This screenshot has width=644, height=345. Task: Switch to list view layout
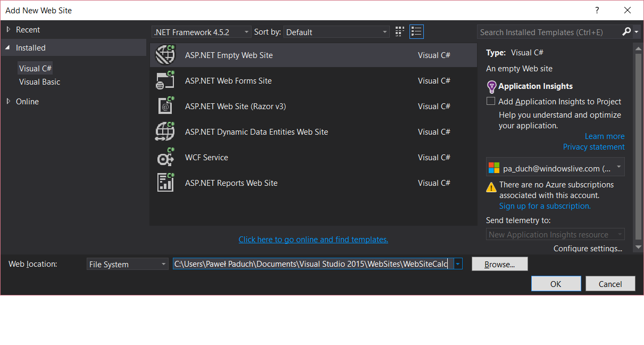click(x=416, y=32)
